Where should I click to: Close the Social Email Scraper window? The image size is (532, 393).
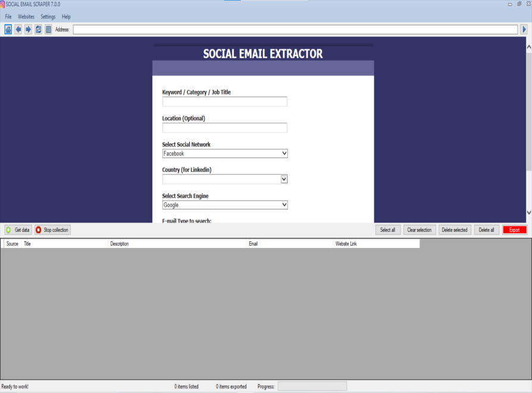pos(528,4)
